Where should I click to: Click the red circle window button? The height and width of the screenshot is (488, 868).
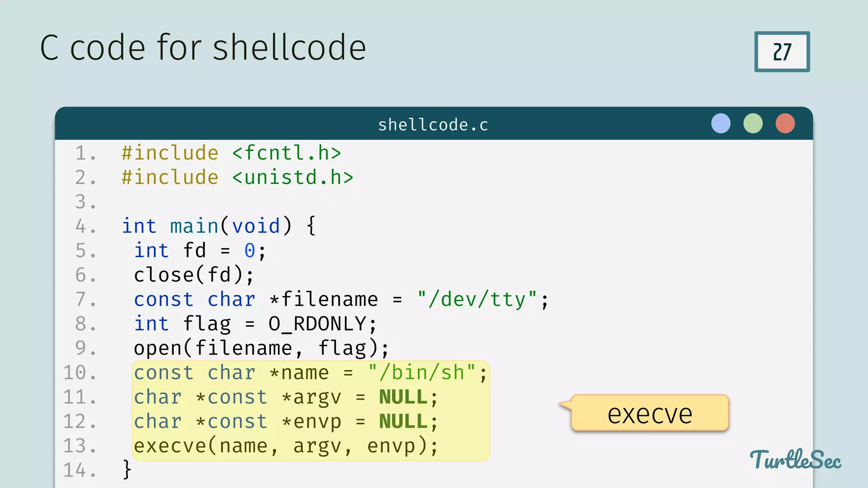785,123
